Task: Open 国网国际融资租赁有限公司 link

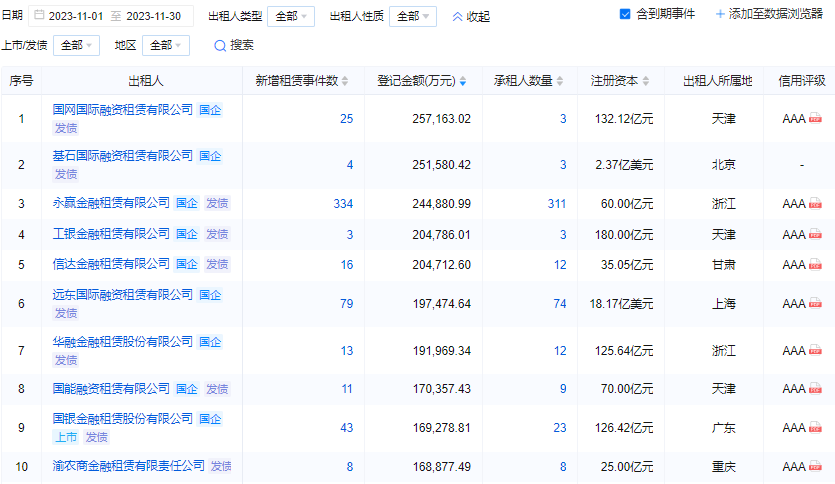Action: (122, 110)
